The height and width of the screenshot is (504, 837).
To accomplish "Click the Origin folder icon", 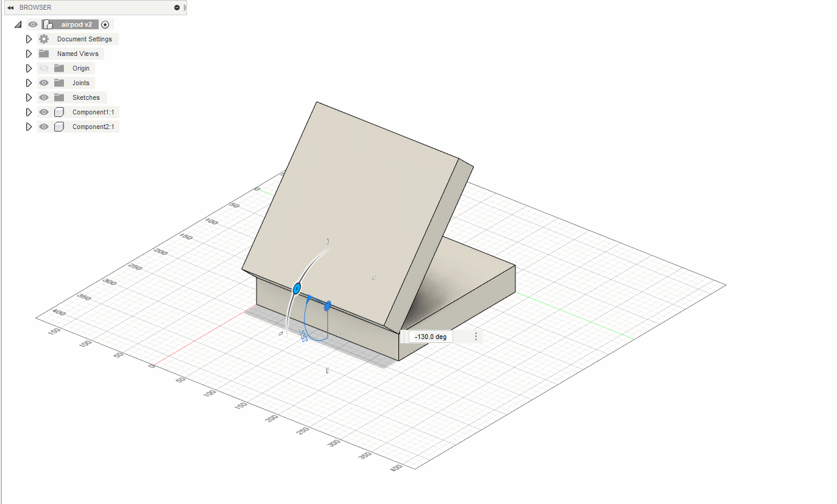I will 58,68.
